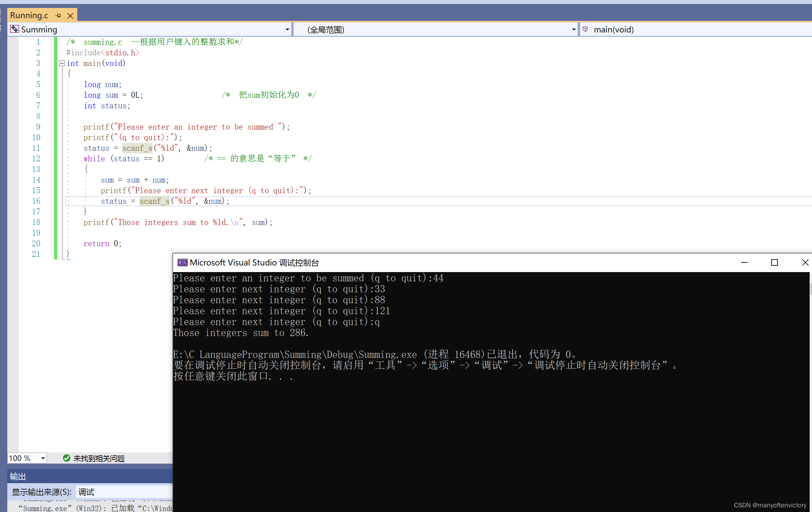The height and width of the screenshot is (512, 812).
Task: Click the 'long num;' declaration on line 5
Action: (x=102, y=84)
